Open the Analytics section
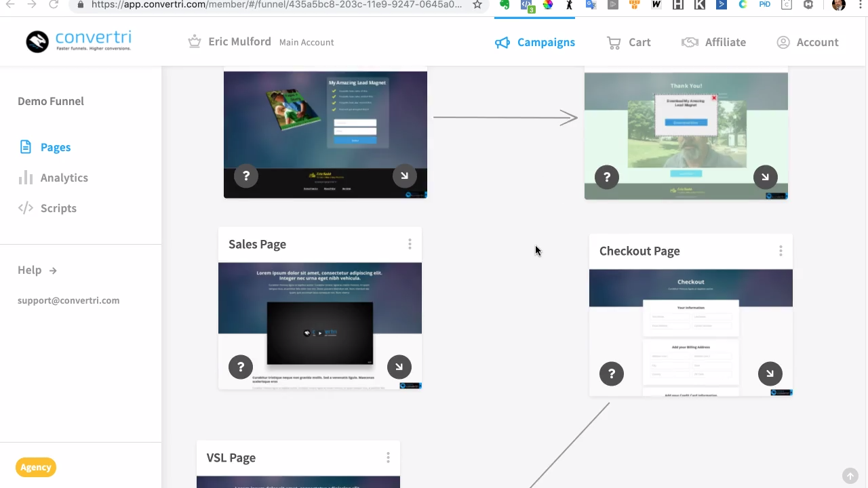This screenshot has height=488, width=868. coord(64,178)
